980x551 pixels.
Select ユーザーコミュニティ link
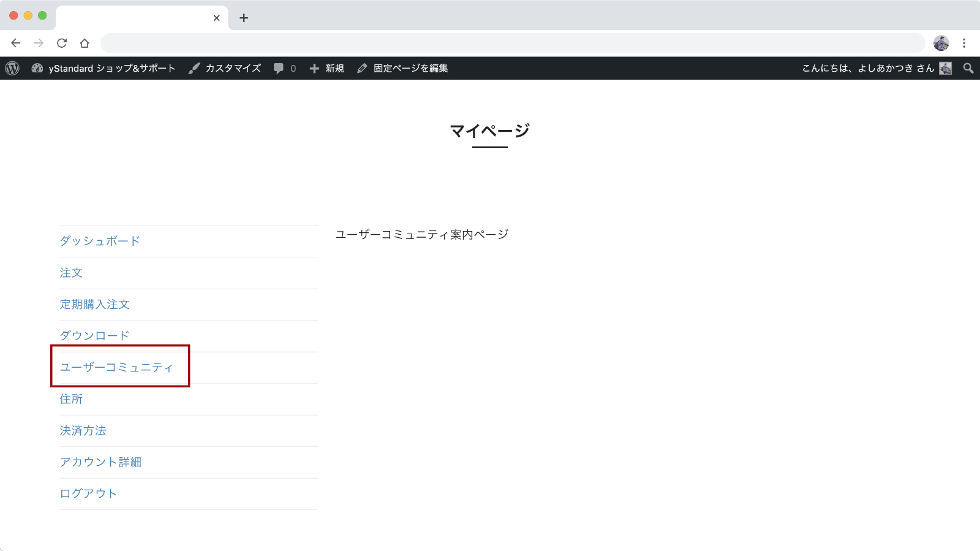tap(116, 367)
